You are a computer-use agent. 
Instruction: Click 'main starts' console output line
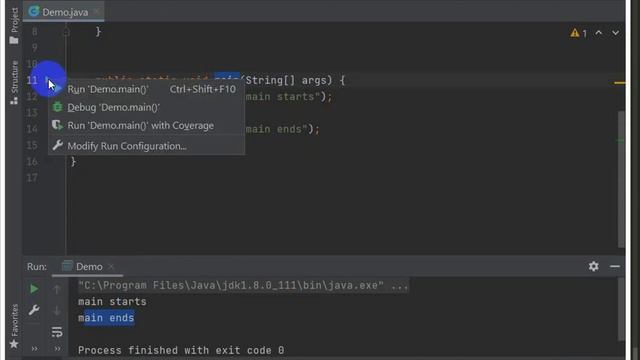click(112, 302)
